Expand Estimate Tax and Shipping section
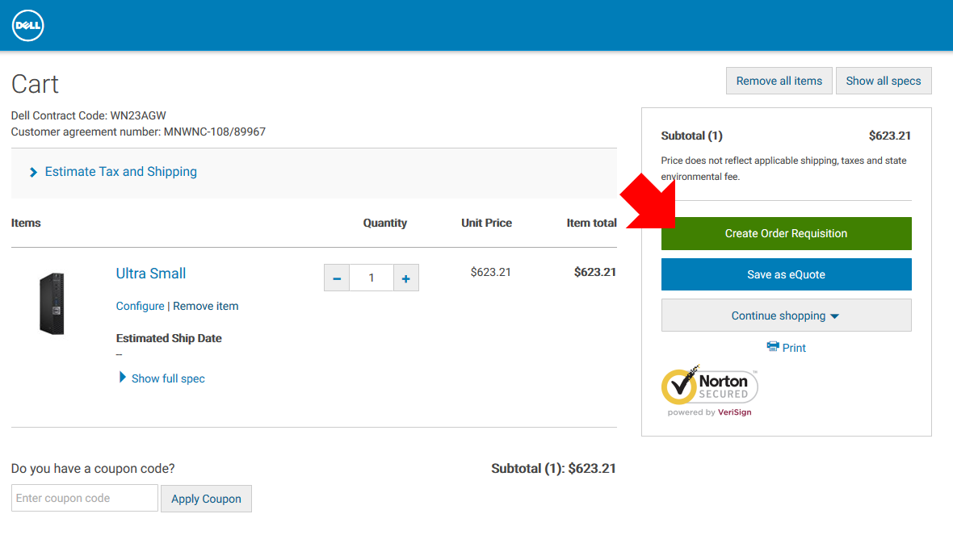This screenshot has width=953, height=560. coord(120,172)
